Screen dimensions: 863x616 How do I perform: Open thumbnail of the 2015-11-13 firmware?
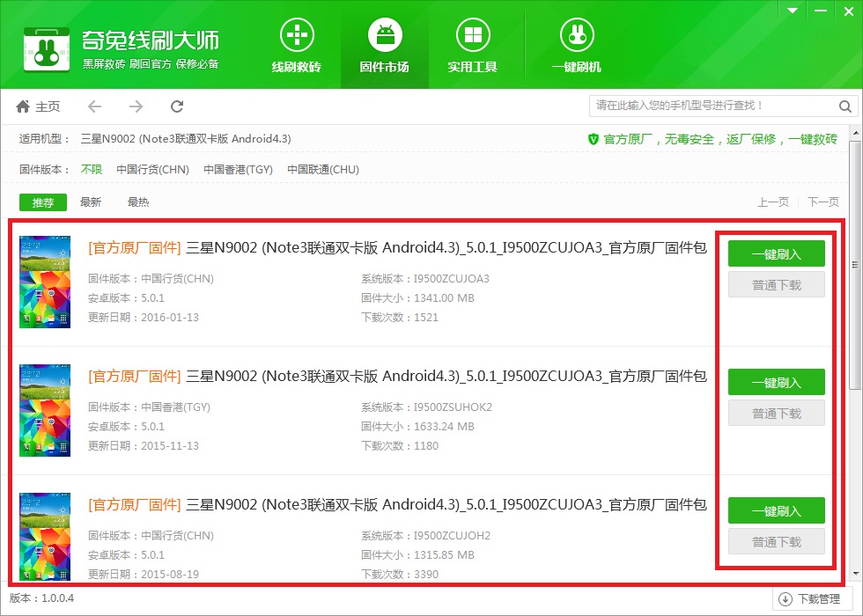point(45,410)
